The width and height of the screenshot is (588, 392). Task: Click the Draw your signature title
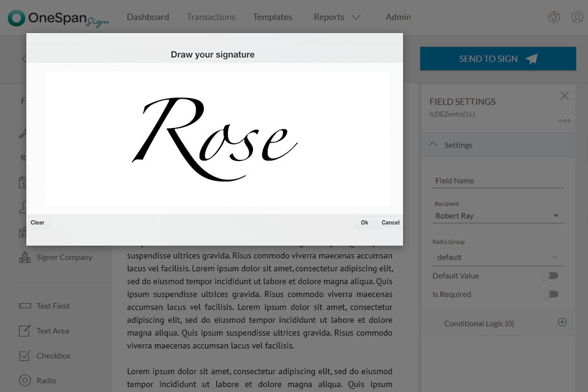(x=213, y=55)
